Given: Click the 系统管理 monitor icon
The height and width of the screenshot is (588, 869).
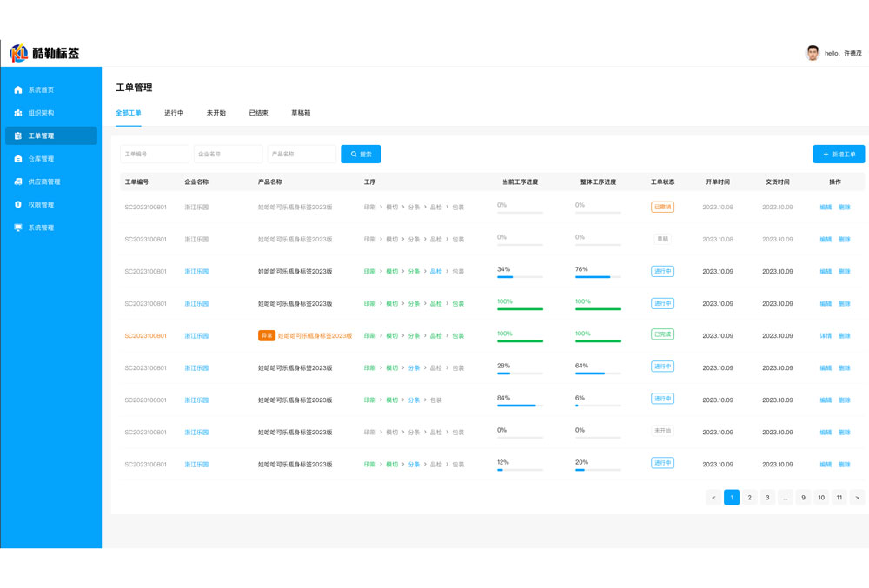Looking at the screenshot, I should [x=18, y=228].
